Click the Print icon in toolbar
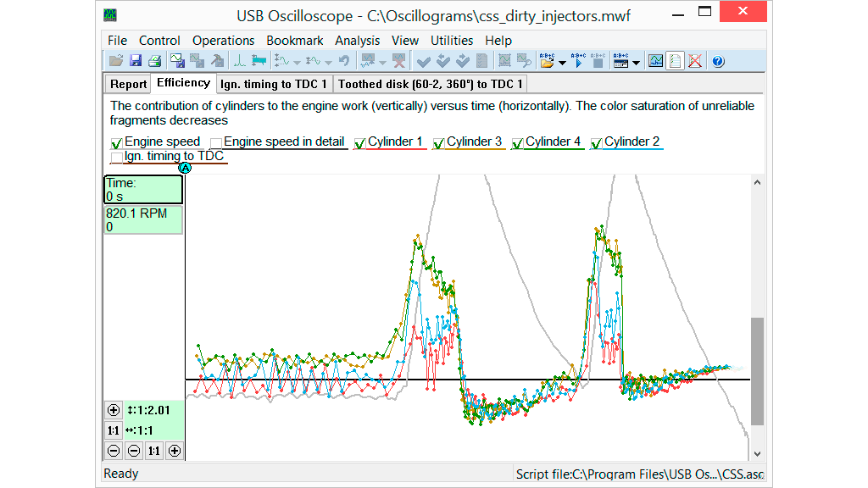The height and width of the screenshot is (488, 868). [154, 61]
